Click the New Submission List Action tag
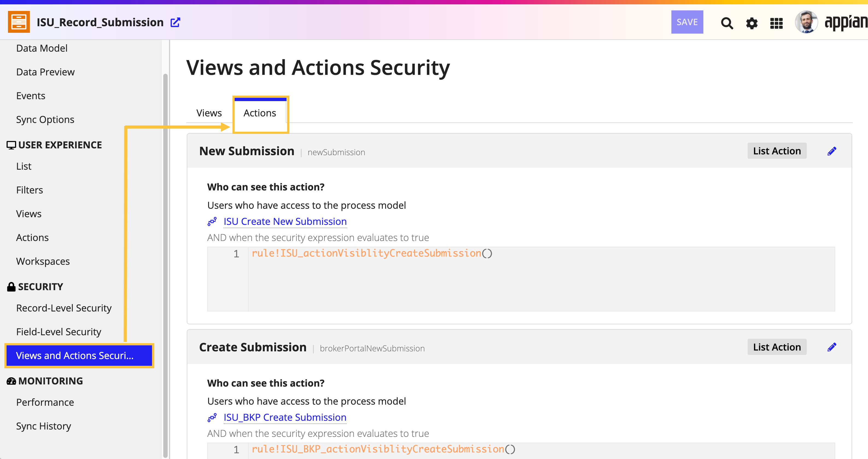Viewport: 868px width, 459px height. [x=777, y=151]
